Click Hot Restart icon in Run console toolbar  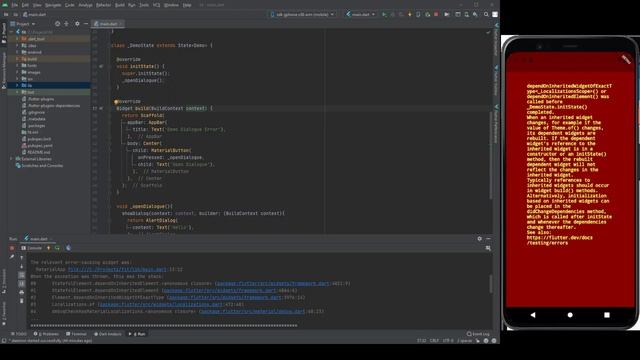[57, 248]
